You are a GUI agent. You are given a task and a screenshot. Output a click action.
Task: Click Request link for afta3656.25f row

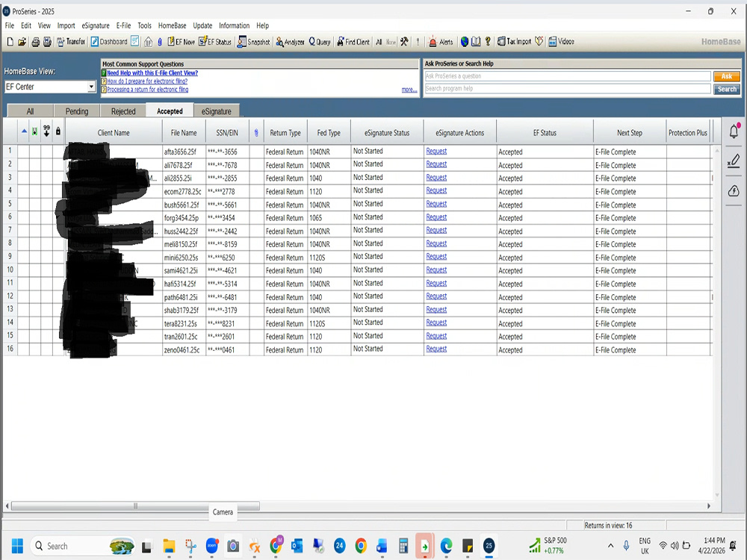point(436,151)
